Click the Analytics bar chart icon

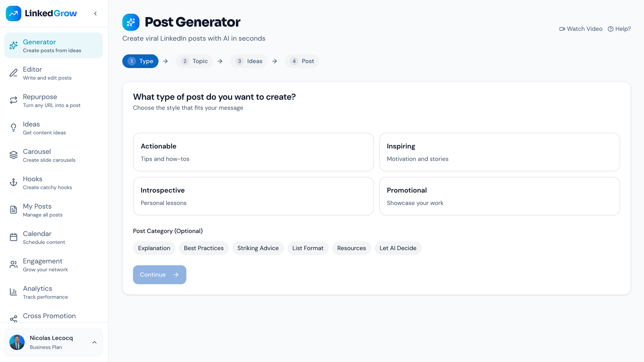13,292
